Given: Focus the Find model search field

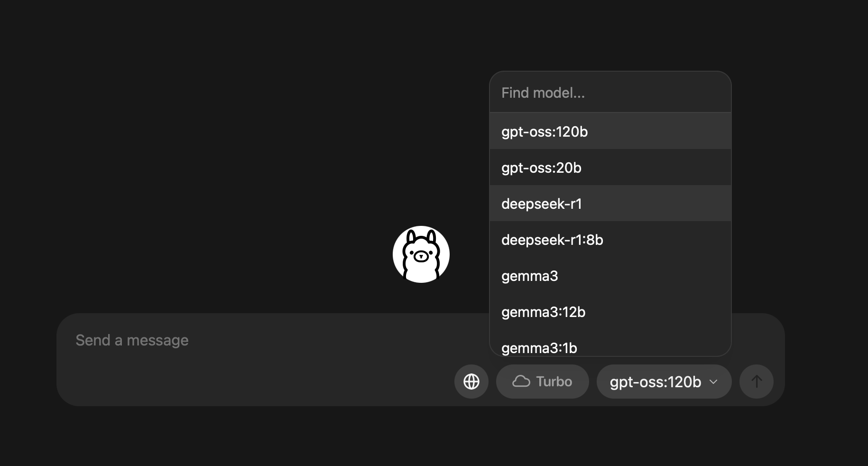Looking at the screenshot, I should 610,93.
